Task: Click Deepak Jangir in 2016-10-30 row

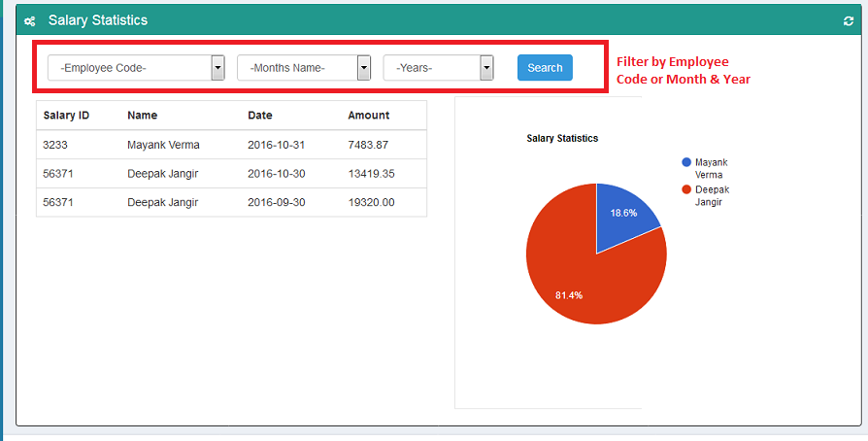Action: point(163,174)
